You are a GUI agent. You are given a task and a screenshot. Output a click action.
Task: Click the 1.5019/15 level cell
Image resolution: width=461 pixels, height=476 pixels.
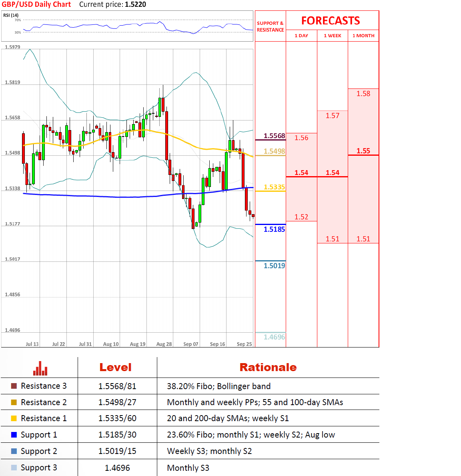point(117,451)
